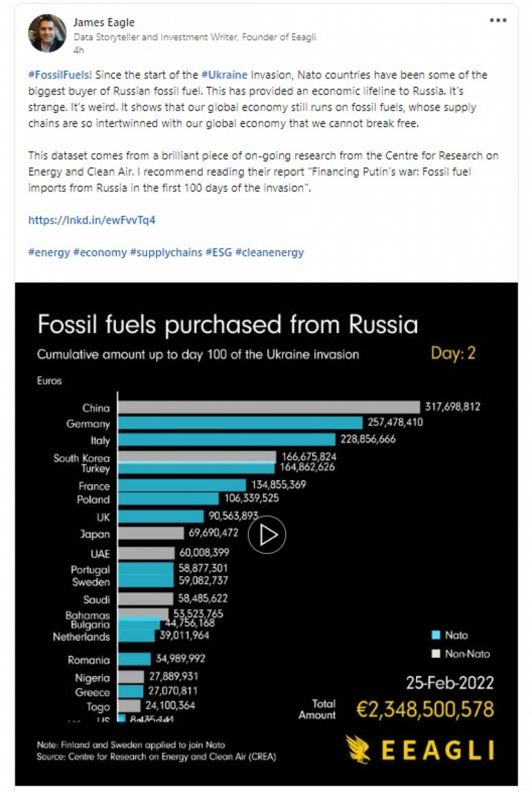Click the total amount figure in yellow
The image size is (532, 792).
click(425, 709)
